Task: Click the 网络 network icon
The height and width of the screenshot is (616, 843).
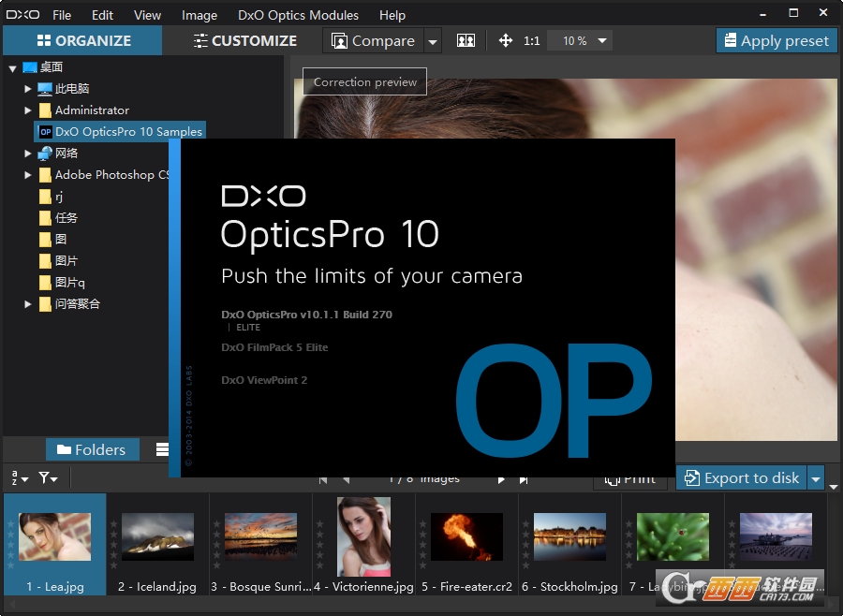Action: point(45,154)
